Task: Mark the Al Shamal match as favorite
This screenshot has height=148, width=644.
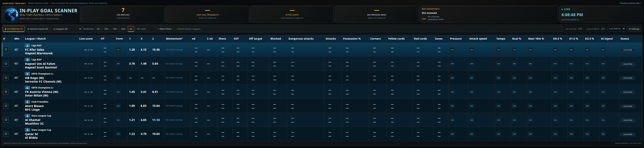Action: [6, 120]
